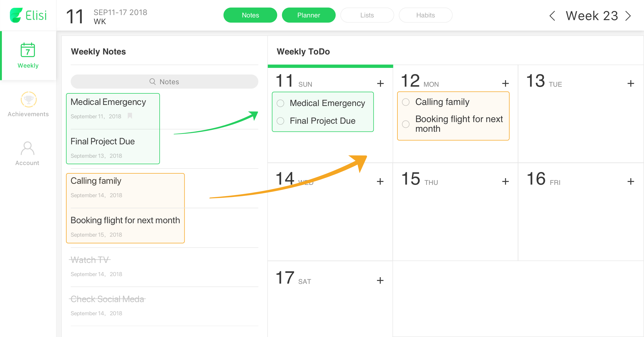This screenshot has height=337, width=644.
Task: Check off Booking flight for next month
Action: 406,124
